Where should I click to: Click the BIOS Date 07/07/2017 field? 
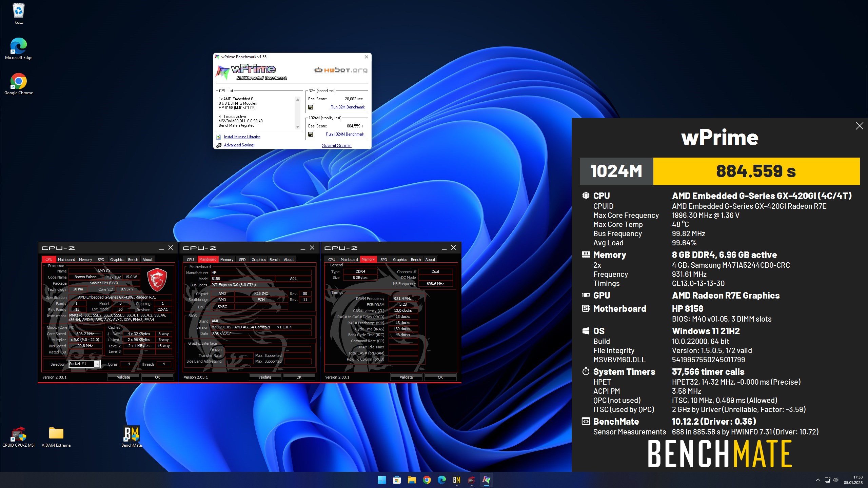click(x=261, y=333)
